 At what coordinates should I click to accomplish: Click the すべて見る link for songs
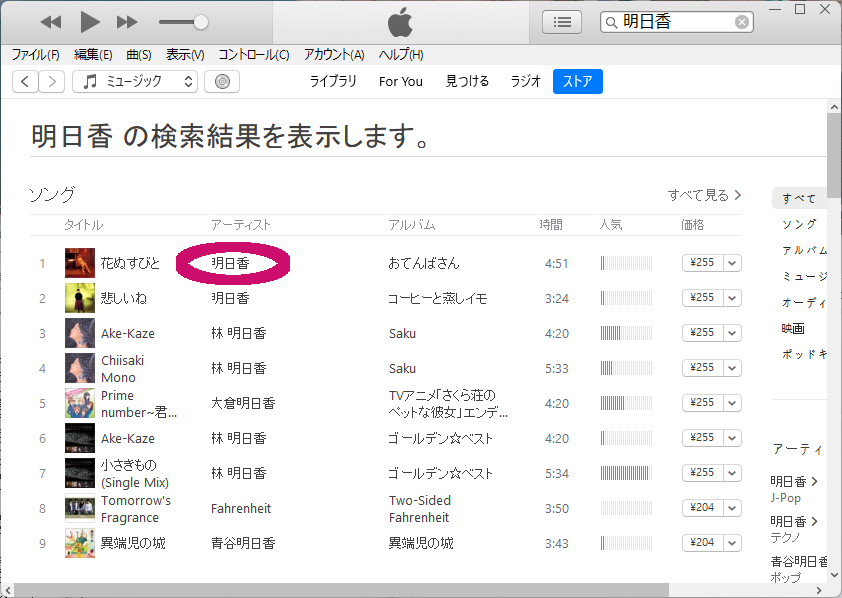[705, 195]
